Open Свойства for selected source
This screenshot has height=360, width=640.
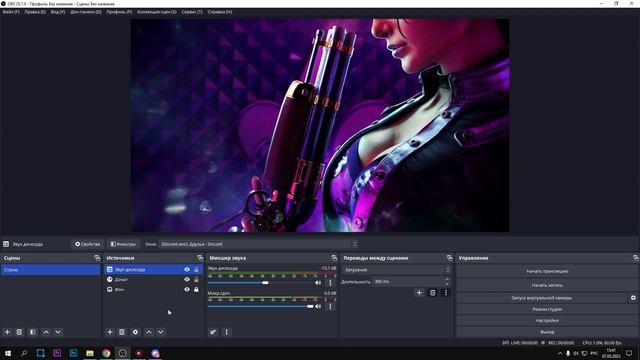[88, 244]
